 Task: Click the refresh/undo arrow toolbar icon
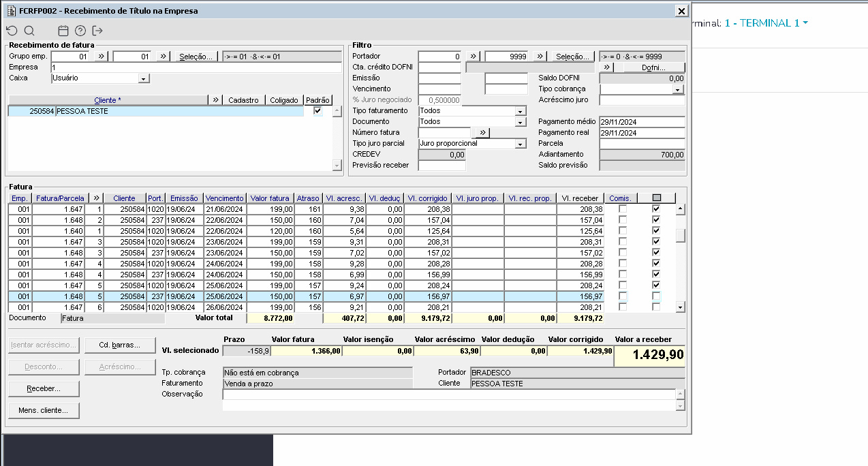[12, 31]
